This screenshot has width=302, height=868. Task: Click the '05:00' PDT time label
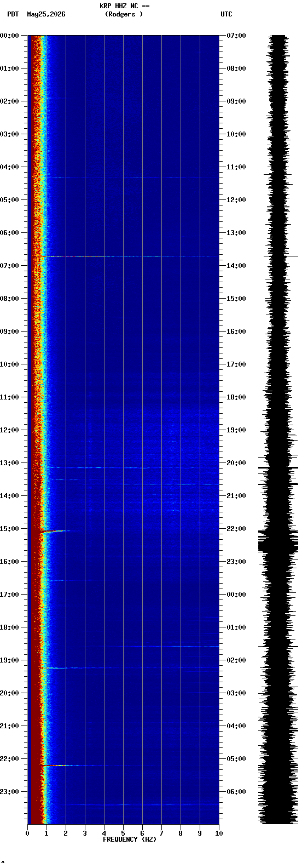coord(10,200)
